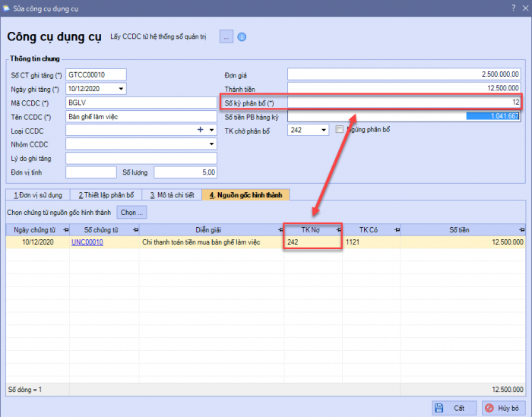Toggle the Ngừng phân bổ checkbox
The height and width of the screenshot is (417, 532).
pos(340,130)
